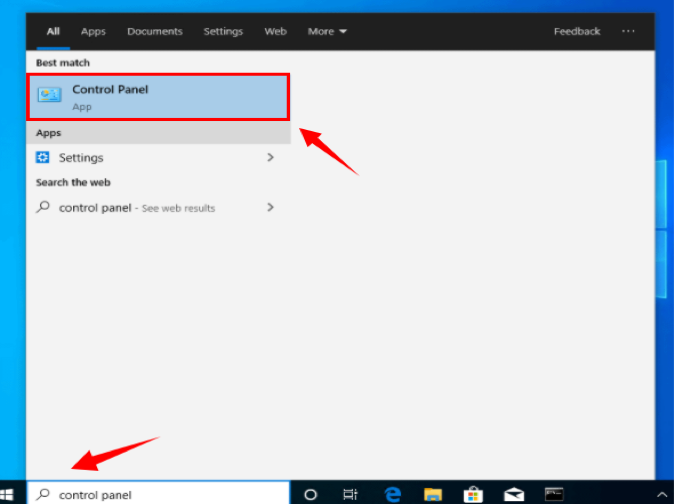Image resolution: width=675 pixels, height=504 pixels.
Task: Expand the web results chevron arrow
Action: tap(270, 207)
